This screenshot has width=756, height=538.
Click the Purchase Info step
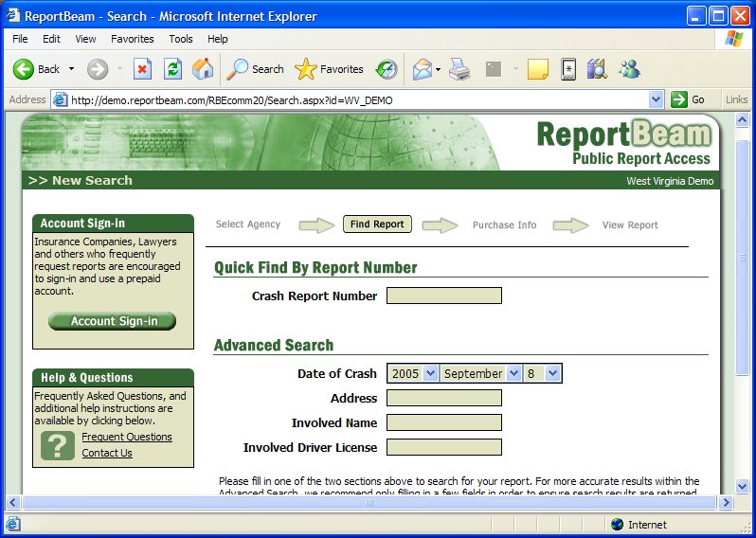click(504, 225)
